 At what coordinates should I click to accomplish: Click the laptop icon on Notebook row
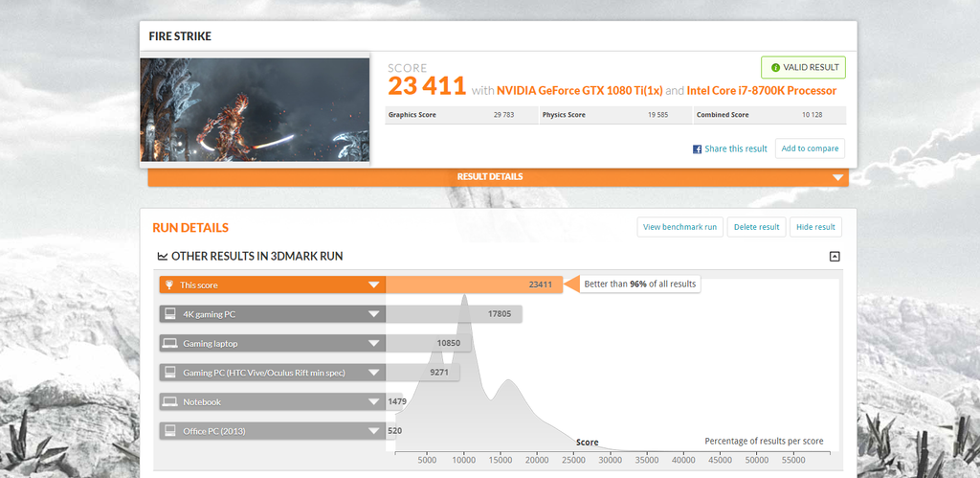coord(168,401)
